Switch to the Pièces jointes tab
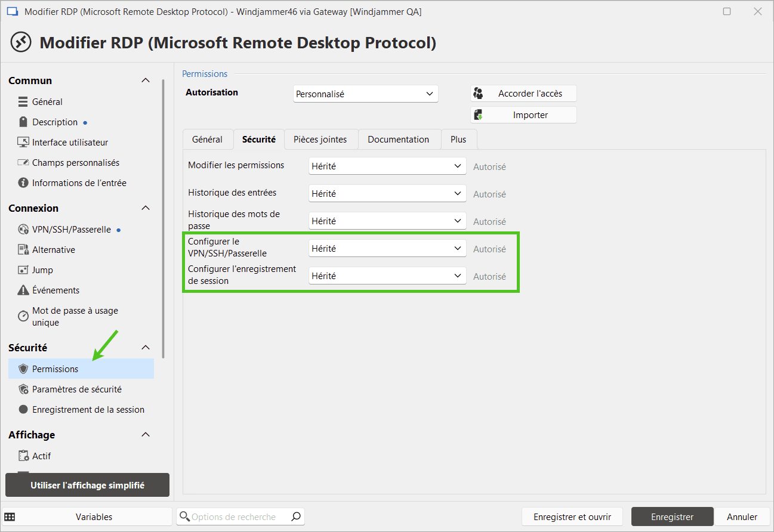Screen dimensions: 774x532 [x=320, y=140]
